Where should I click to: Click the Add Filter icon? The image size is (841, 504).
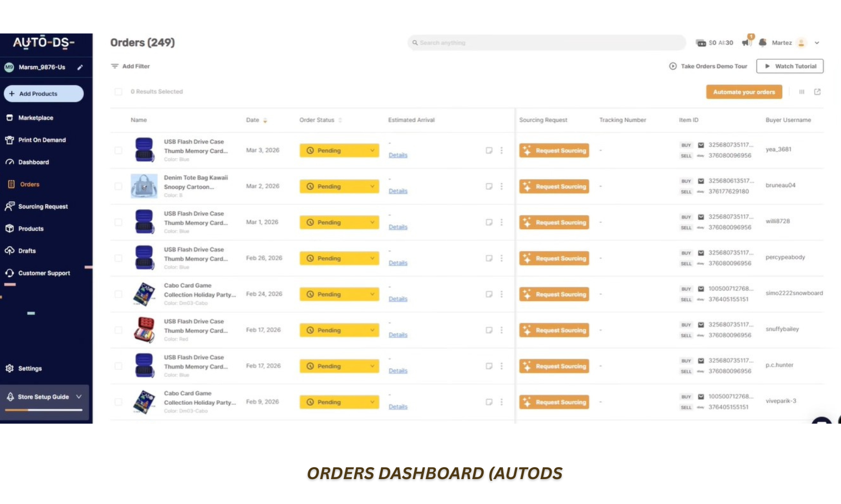[115, 66]
